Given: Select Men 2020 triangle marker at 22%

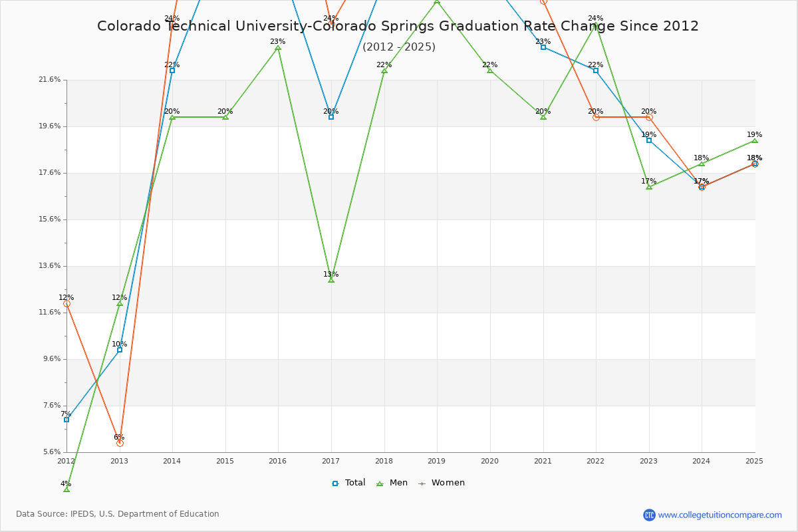Looking at the screenshot, I should tap(490, 70).
